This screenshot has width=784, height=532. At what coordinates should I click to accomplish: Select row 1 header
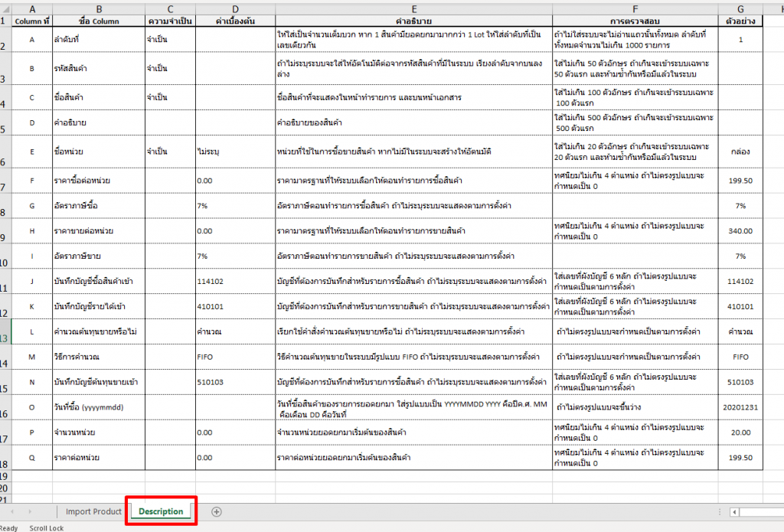(6, 21)
